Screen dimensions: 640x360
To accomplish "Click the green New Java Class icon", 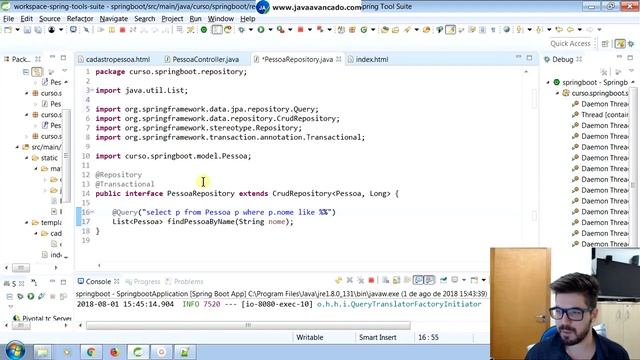I will (x=364, y=30).
